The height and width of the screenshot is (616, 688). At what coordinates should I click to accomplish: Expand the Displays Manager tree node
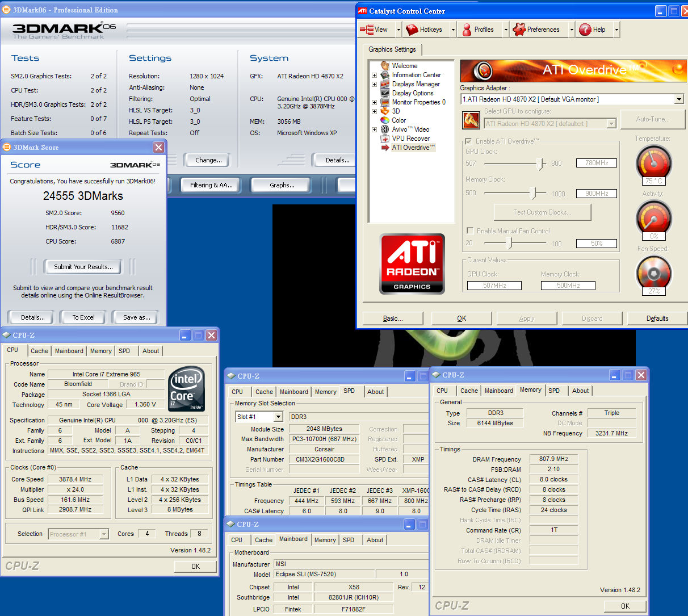[x=374, y=84]
